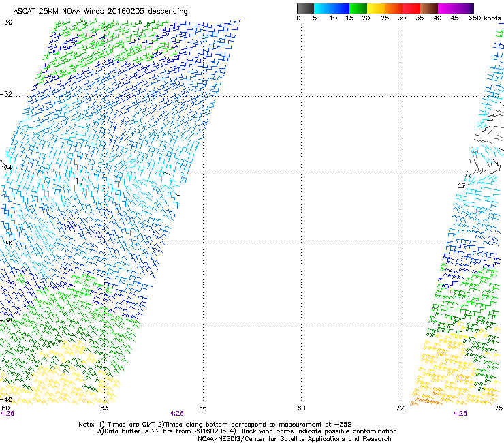This screenshot has height=443, width=504.
Task: Click the '40' scale label on color bar
Action: 437,18
